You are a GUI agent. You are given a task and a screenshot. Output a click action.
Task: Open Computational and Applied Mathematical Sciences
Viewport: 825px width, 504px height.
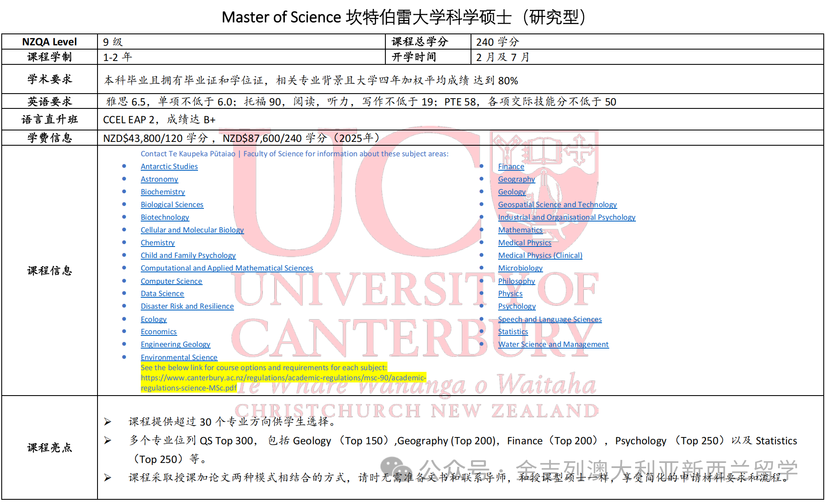227,268
